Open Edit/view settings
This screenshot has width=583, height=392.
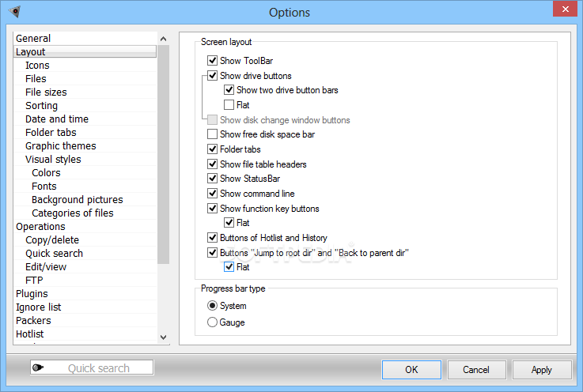[85, 266]
